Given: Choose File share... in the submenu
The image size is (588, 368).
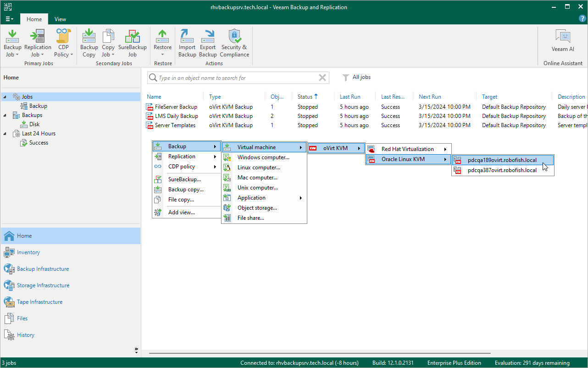Looking at the screenshot, I should (264, 218).
